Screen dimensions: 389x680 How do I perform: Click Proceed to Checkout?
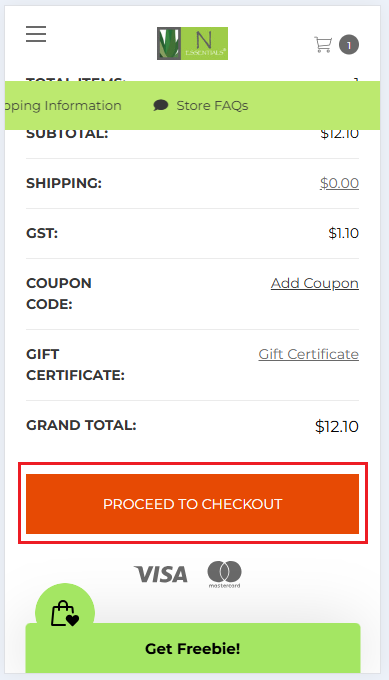(x=193, y=503)
